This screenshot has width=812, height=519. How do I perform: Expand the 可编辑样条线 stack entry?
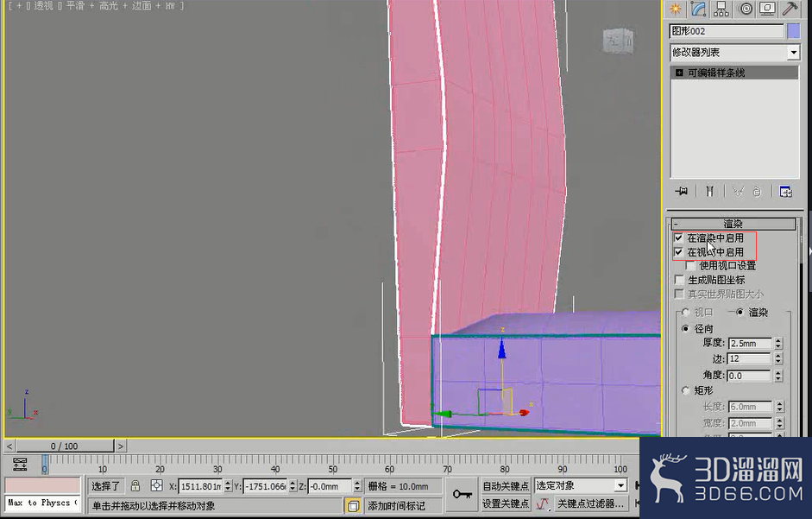679,73
